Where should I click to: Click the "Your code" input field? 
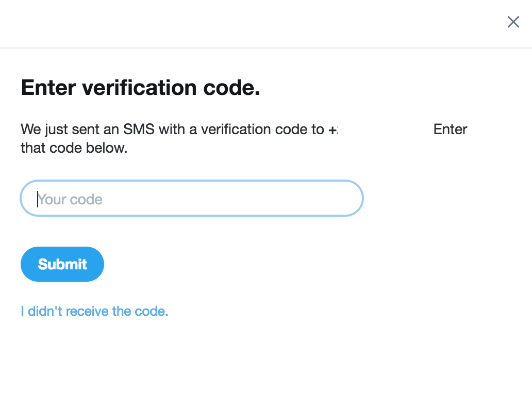pyautogui.click(x=192, y=199)
